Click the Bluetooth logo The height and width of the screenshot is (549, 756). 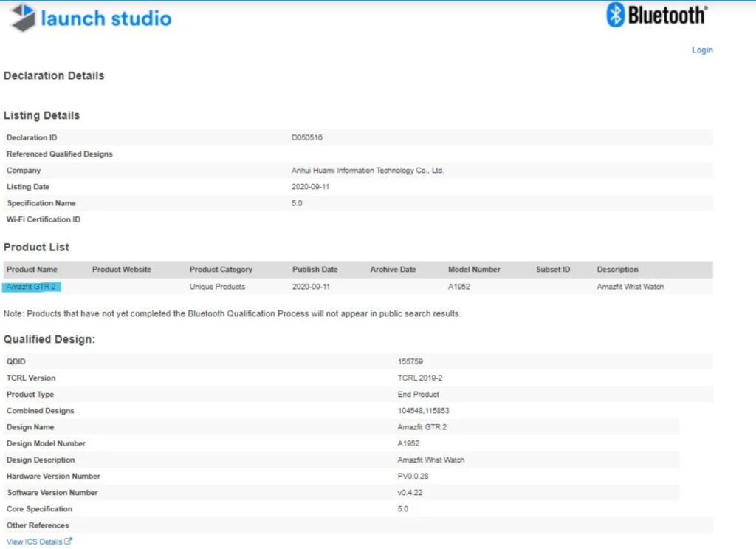[x=657, y=15]
